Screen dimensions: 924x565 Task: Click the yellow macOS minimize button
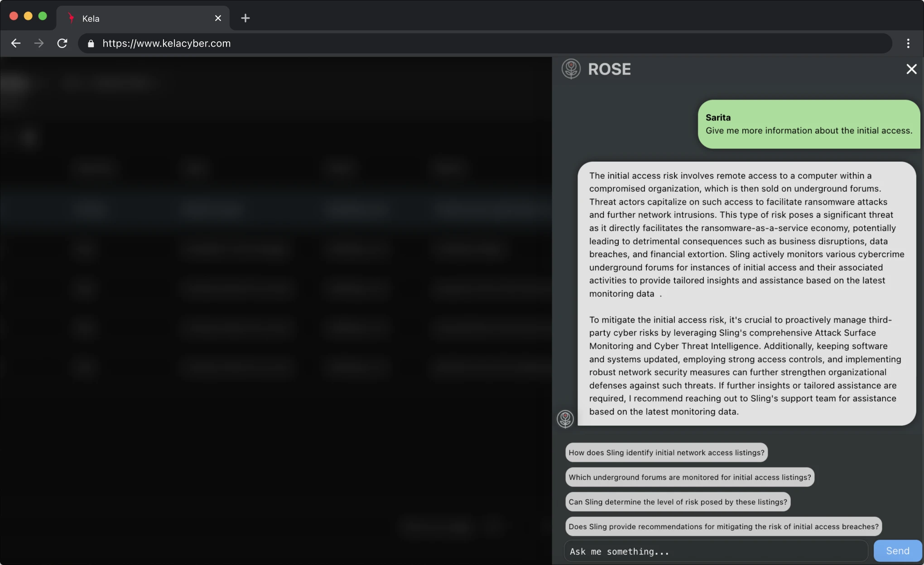click(28, 16)
